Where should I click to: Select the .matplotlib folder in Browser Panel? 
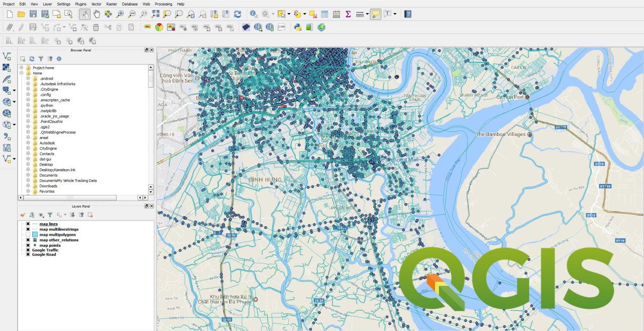(x=48, y=111)
